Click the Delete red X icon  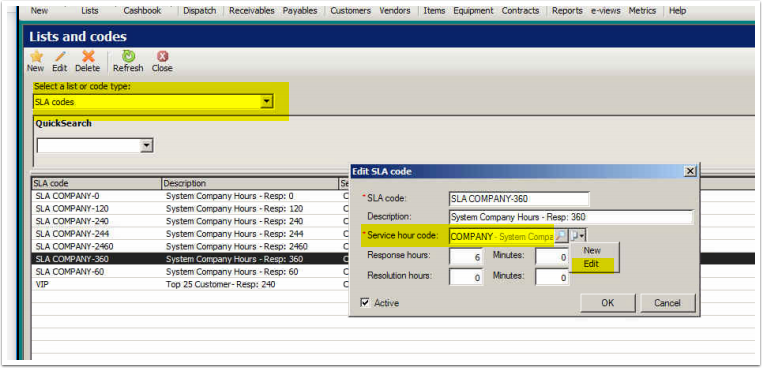[x=88, y=56]
